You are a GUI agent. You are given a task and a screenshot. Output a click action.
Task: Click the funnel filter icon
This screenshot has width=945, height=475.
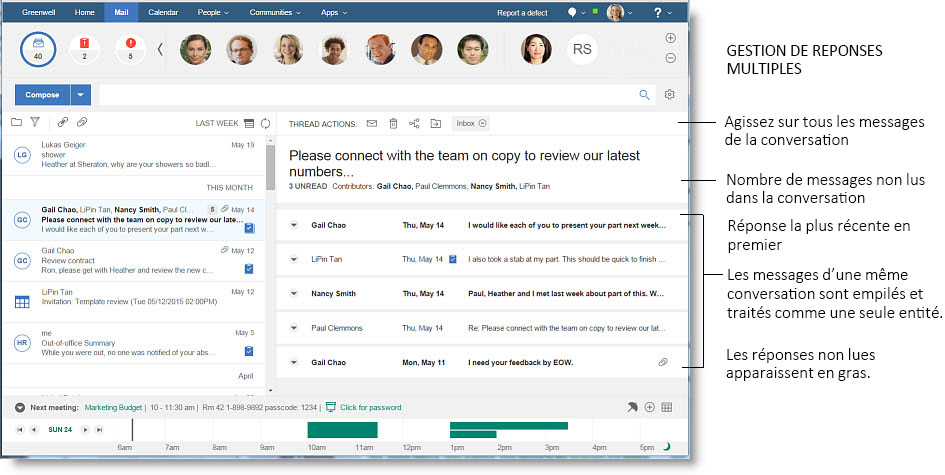point(35,122)
